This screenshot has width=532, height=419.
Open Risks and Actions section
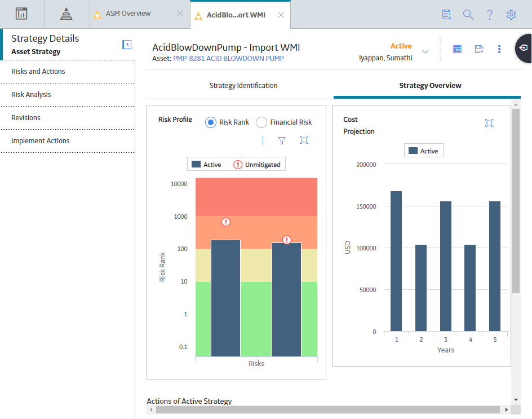68,71
